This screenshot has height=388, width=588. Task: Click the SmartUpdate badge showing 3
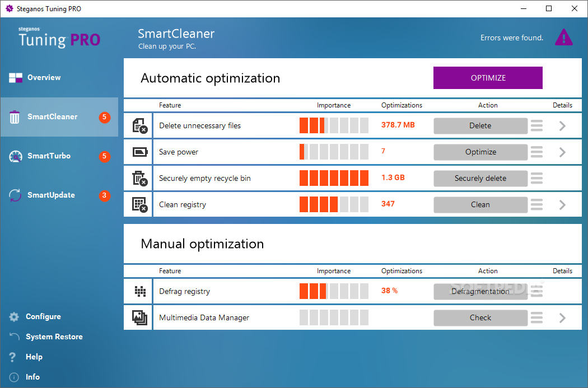coord(105,195)
